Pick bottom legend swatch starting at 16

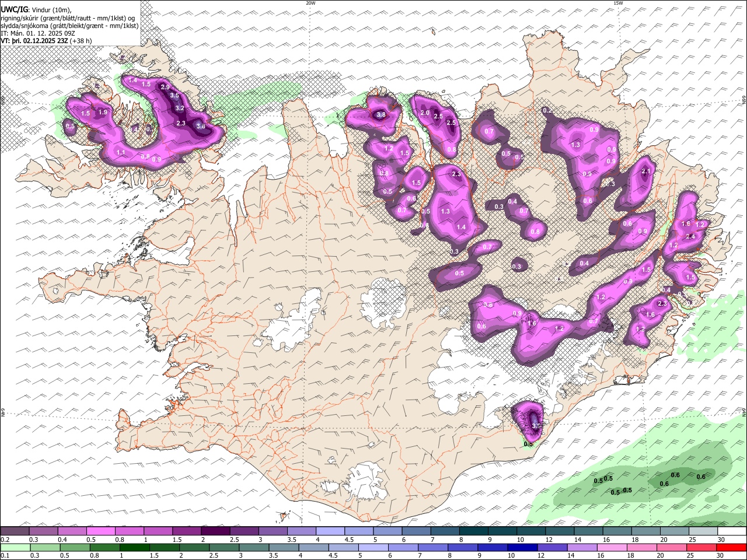pyautogui.click(x=611, y=547)
